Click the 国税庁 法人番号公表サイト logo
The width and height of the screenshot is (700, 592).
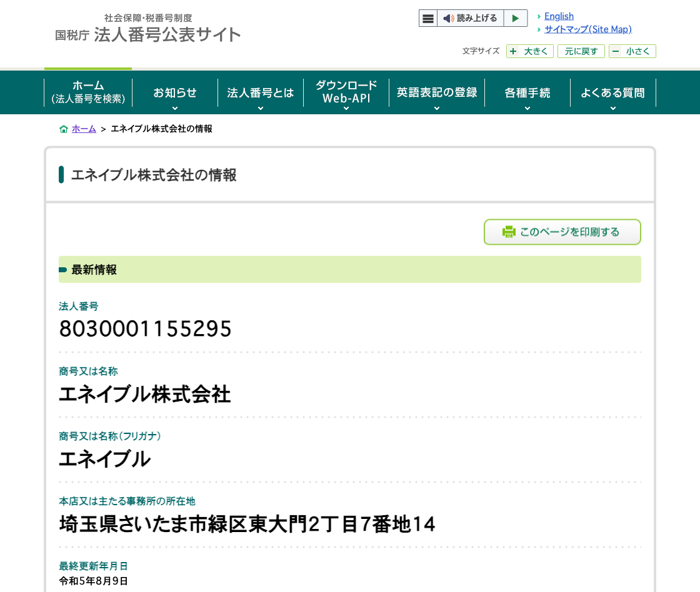click(x=147, y=29)
